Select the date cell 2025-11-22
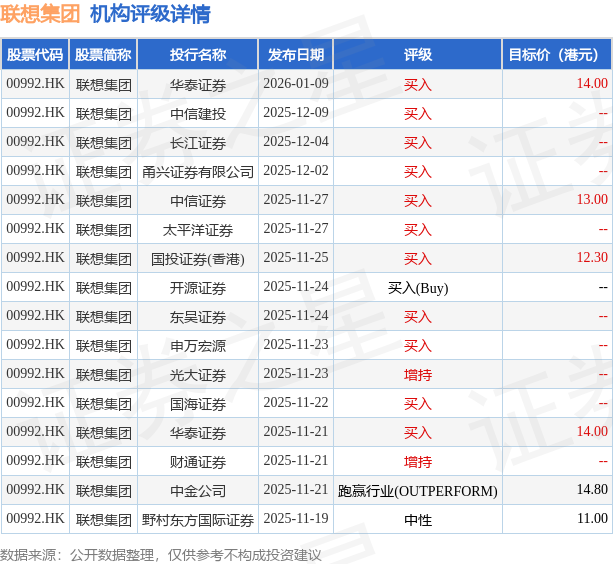This screenshot has height=564, width=613. (296, 403)
